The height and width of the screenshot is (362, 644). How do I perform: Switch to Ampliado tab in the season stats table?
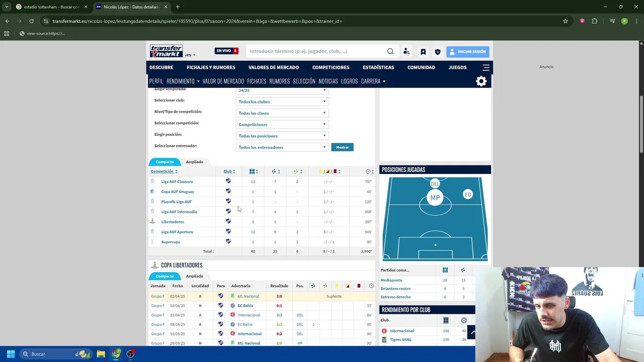[x=194, y=162]
